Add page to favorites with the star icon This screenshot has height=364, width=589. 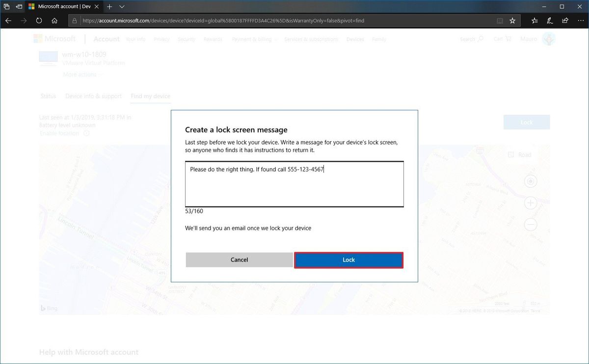point(512,21)
